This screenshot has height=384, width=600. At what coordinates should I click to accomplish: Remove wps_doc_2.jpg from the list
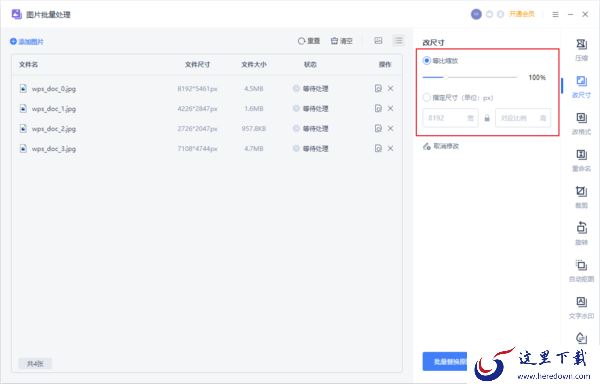[390, 128]
